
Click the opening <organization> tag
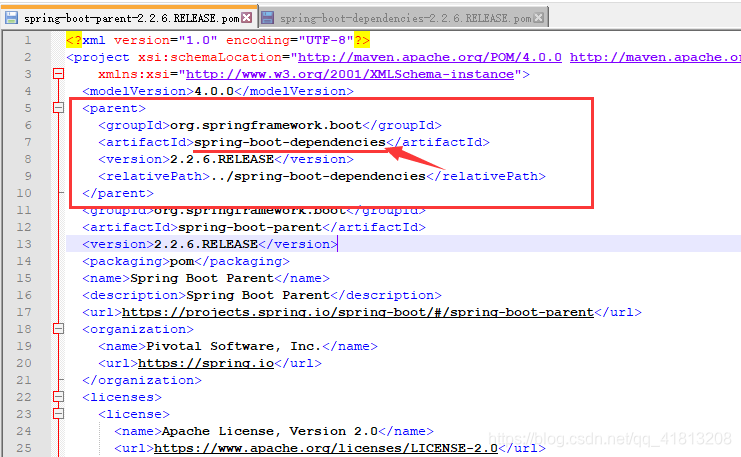tap(138, 329)
